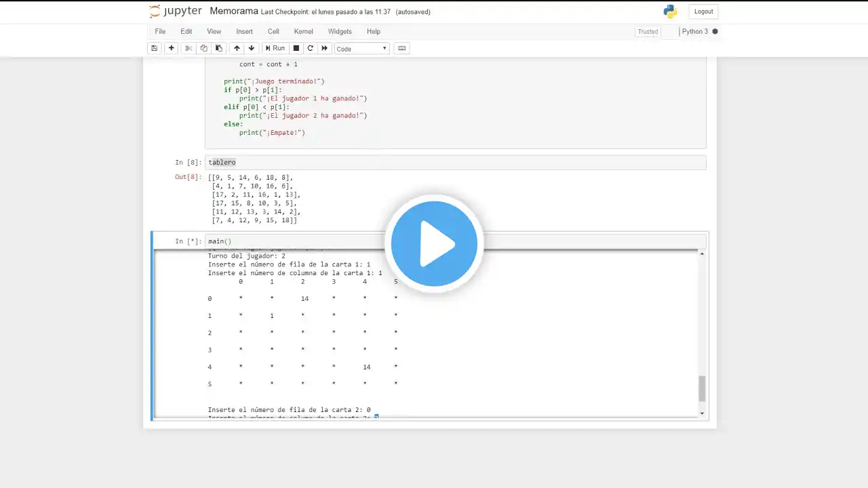The height and width of the screenshot is (488, 868).
Task: Click the output scroll up arrow
Action: (x=702, y=254)
